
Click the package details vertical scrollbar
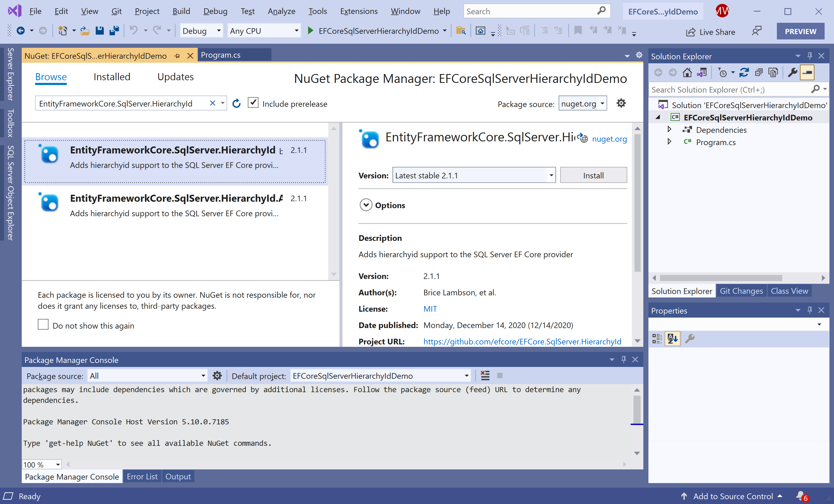637,203
